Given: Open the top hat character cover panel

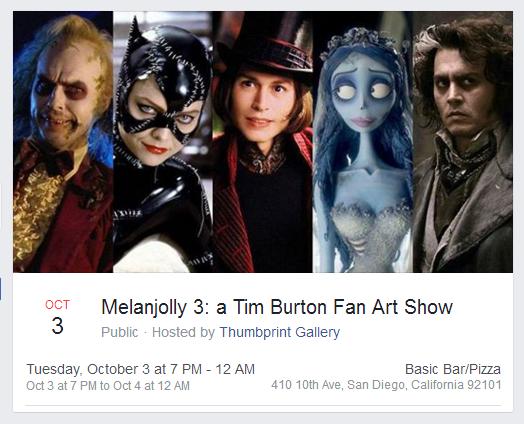Looking at the screenshot, I should pos(263,142).
